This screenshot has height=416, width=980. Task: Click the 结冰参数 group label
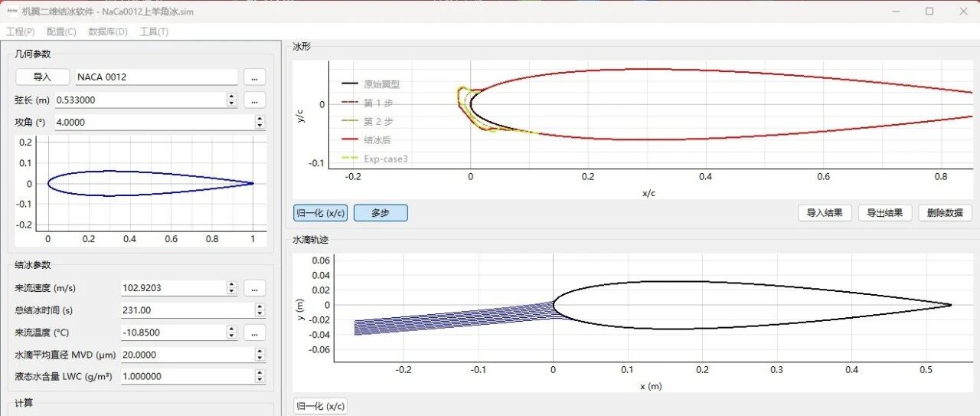(x=33, y=265)
